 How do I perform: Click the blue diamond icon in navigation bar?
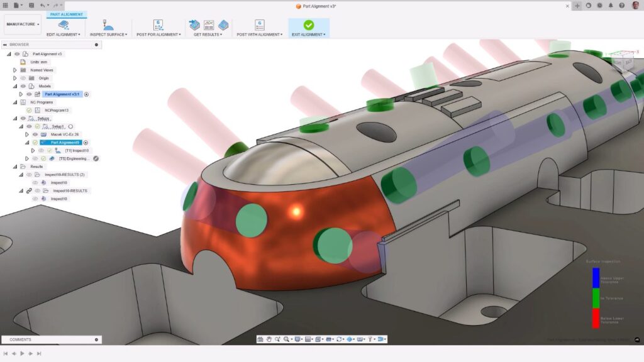pyautogui.click(x=350, y=339)
